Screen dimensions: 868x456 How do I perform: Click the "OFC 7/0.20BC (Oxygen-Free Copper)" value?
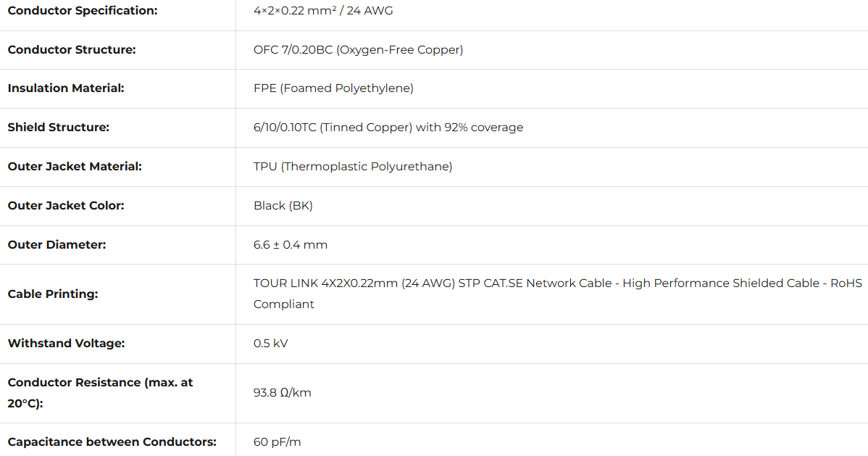[358, 50]
